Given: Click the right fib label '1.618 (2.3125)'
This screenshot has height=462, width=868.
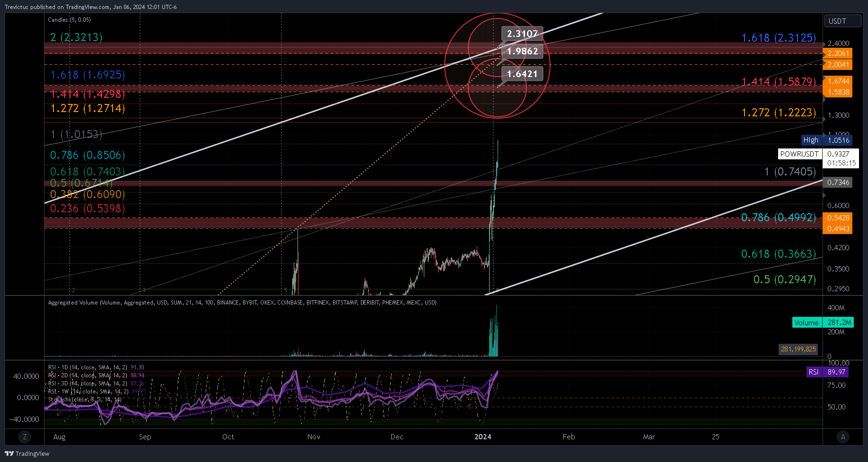Looking at the screenshot, I should tap(779, 38).
